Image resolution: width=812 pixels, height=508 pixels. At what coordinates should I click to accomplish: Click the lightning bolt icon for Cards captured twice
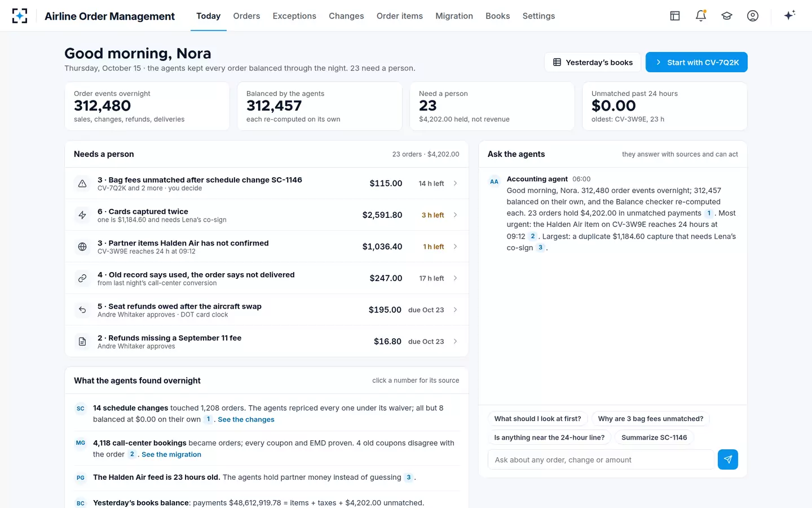pos(82,215)
